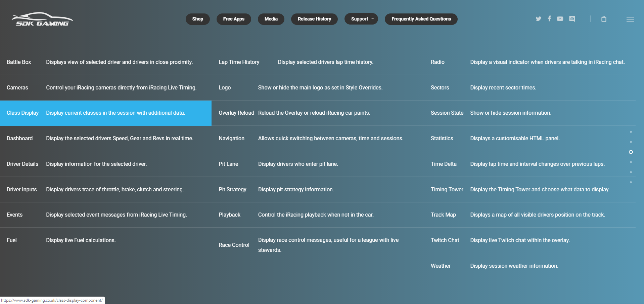Open the Weather component row
This screenshot has height=304, width=644.
pos(530,266)
